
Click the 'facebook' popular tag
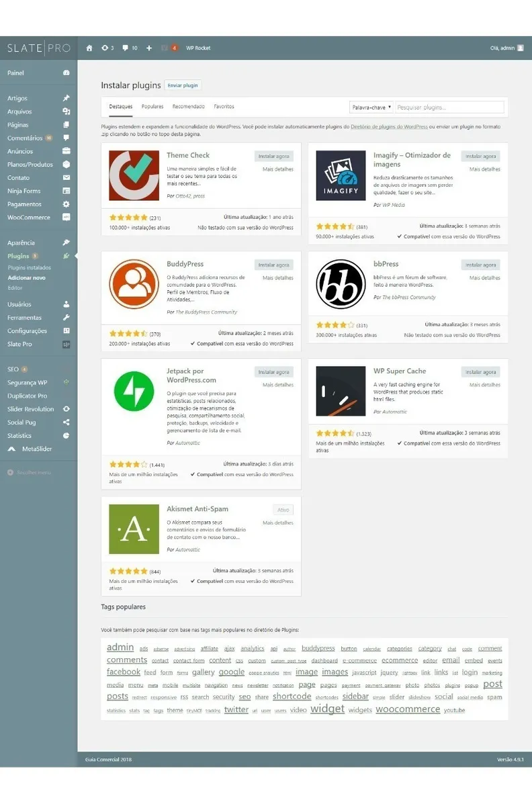124,672
